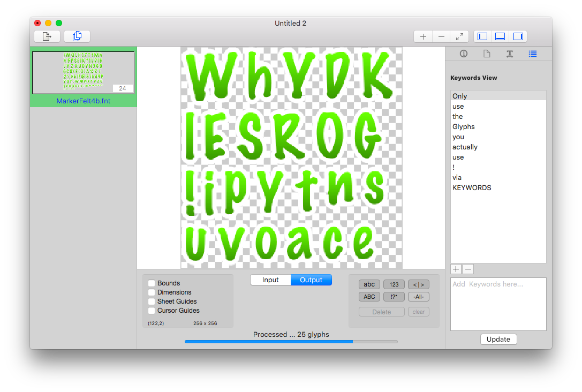
Task: Click the export document icon in toolbar
Action: [x=47, y=36]
